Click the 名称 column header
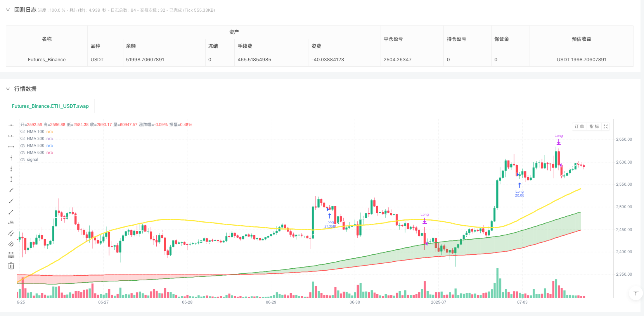Viewport: 644px width, 316px height. [47, 39]
